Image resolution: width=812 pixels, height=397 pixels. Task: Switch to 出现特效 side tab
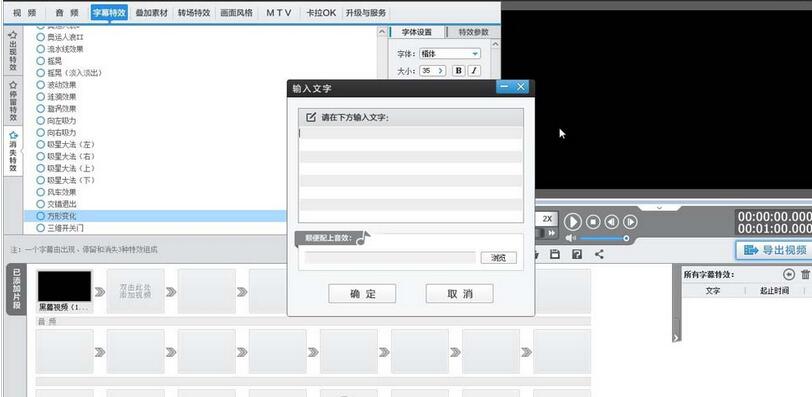click(13, 52)
